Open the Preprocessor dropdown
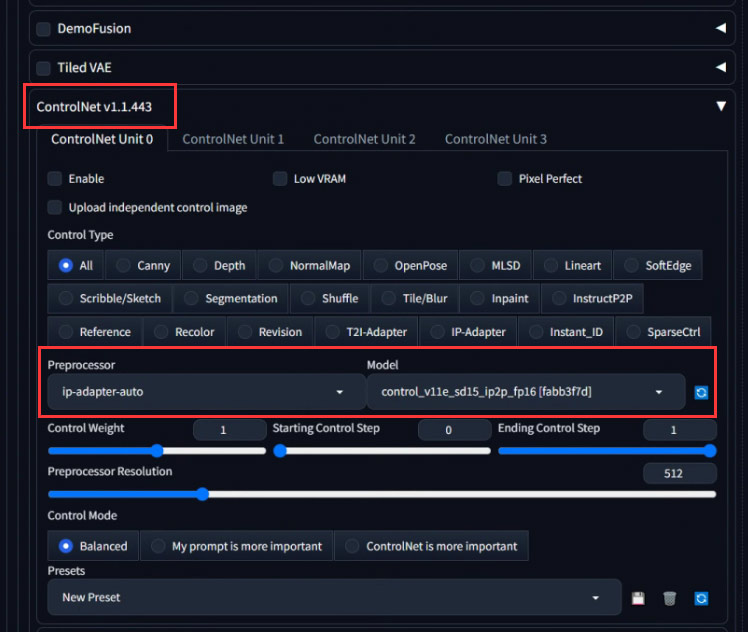Image resolution: width=748 pixels, height=632 pixels. point(207,392)
